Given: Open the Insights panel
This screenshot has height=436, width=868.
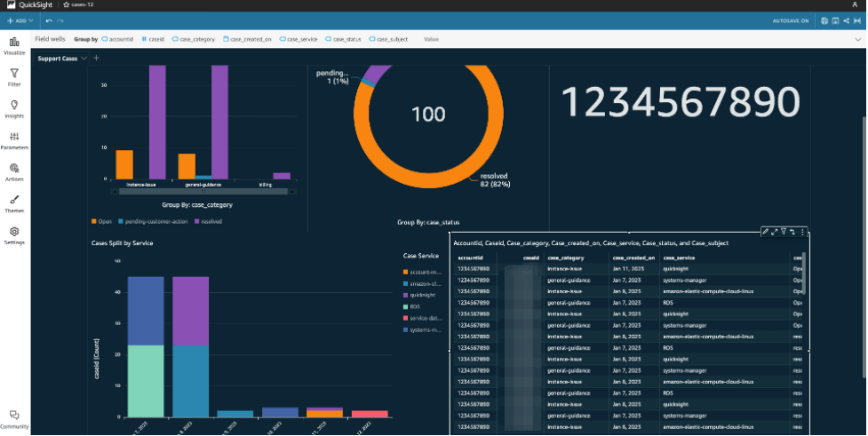Looking at the screenshot, I should click(14, 109).
